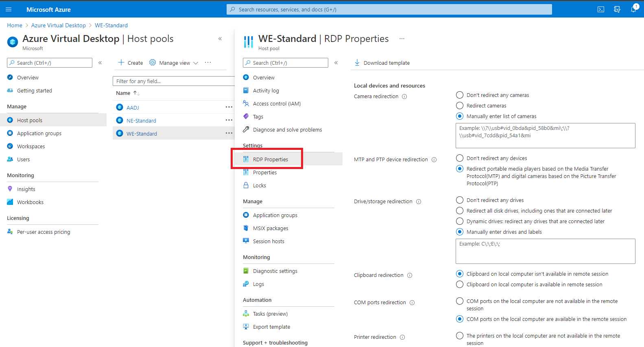Image resolution: width=644 pixels, height=347 pixels.
Task: Select Access control (IAM) in the sidebar
Action: pos(277,103)
